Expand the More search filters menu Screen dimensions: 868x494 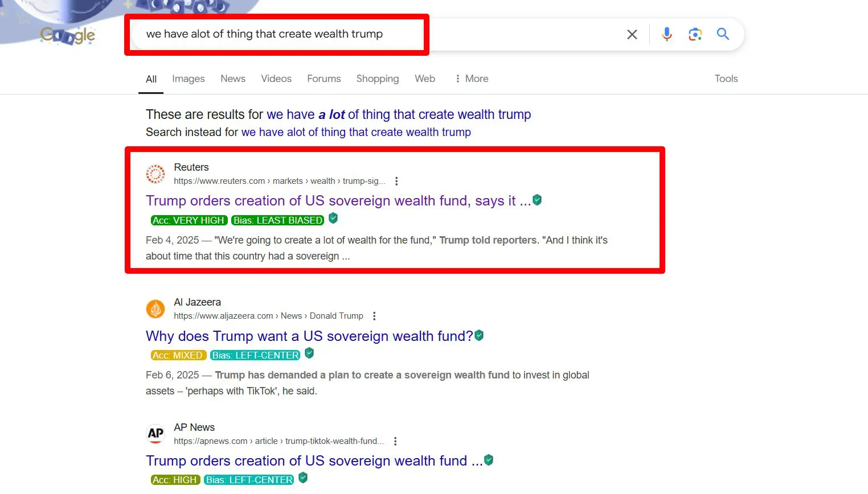(x=472, y=79)
